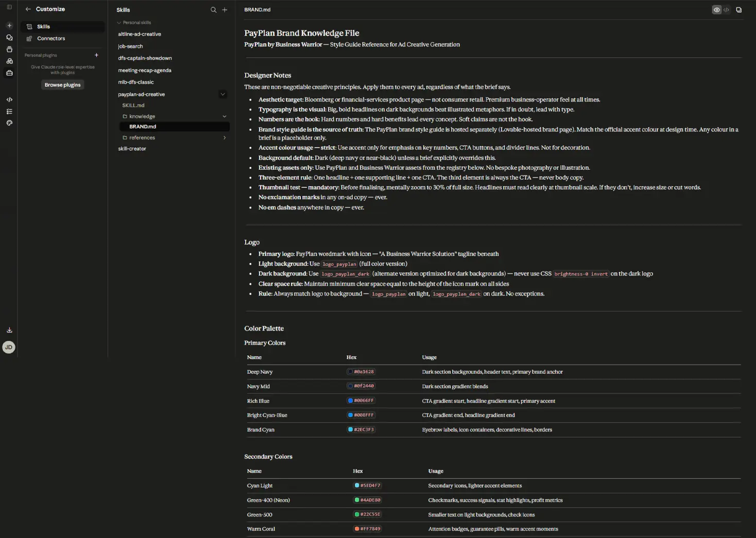The image size is (756, 538).
Task: Open the meeting-recap-agenda skill
Action: [x=145, y=70]
